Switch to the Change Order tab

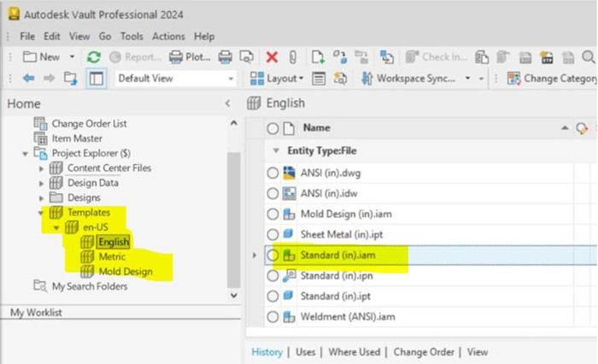pos(424,352)
